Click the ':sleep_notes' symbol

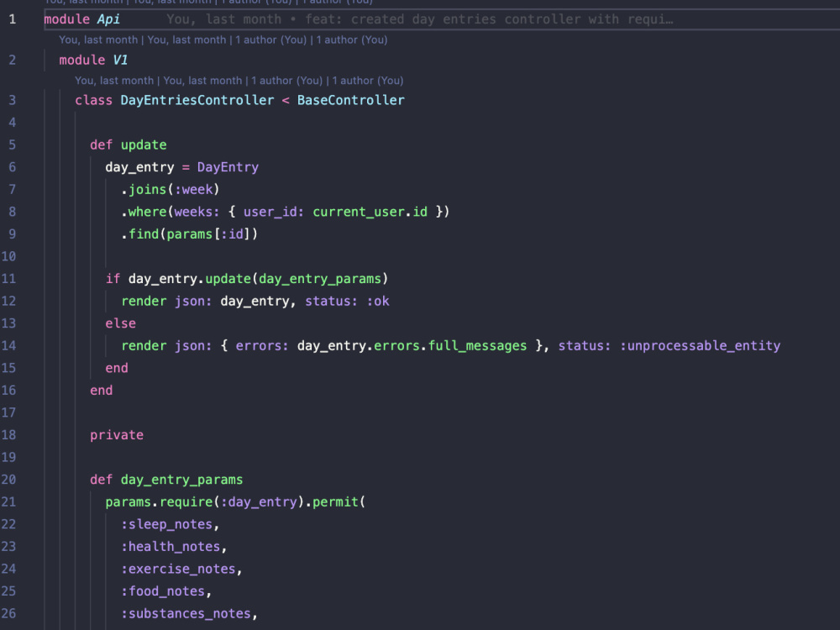pos(166,524)
